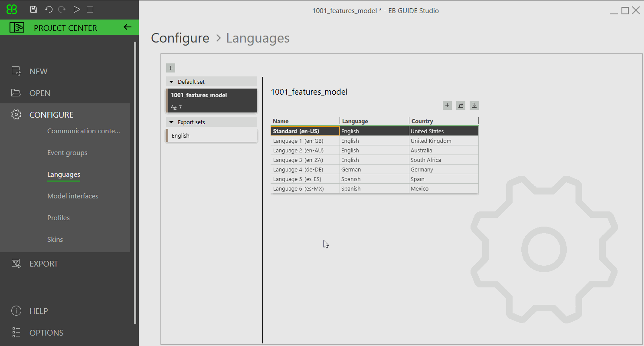The width and height of the screenshot is (644, 346).
Task: Click the EB GUIDE logo icon
Action: point(12,10)
